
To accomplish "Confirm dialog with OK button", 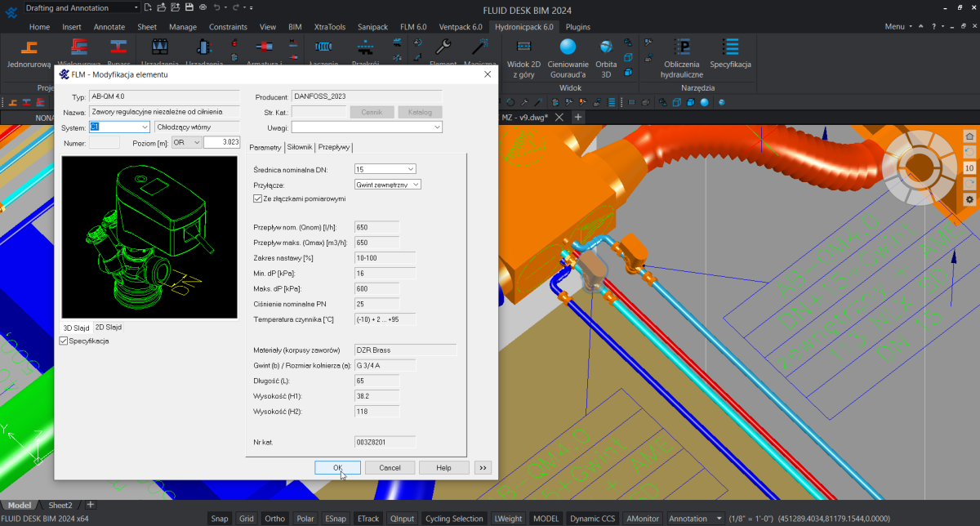I will click(x=337, y=467).
